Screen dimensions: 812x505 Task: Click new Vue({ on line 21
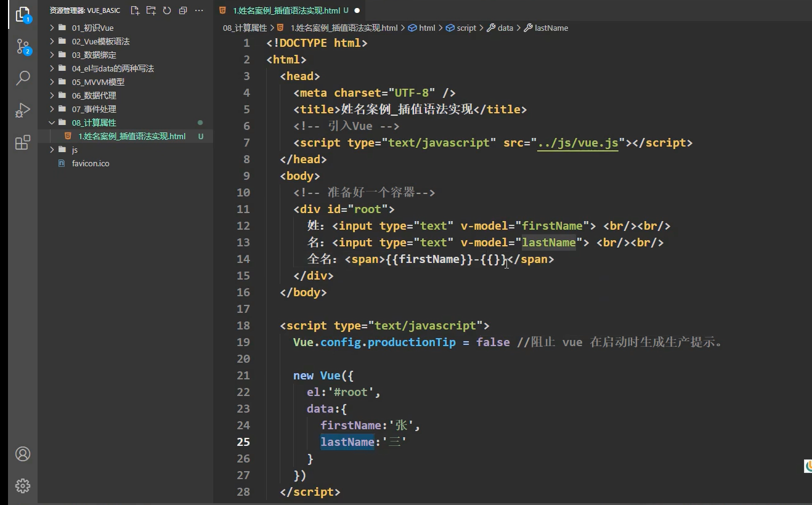(x=323, y=376)
